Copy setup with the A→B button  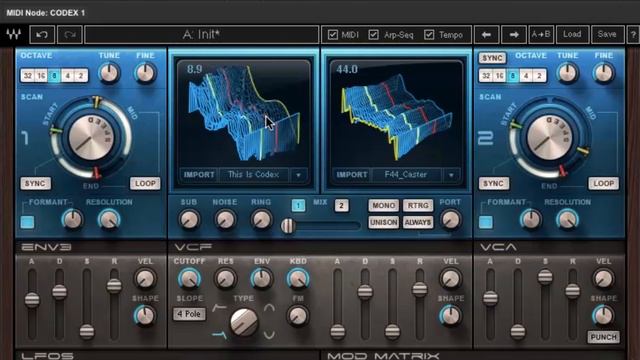pyautogui.click(x=540, y=35)
